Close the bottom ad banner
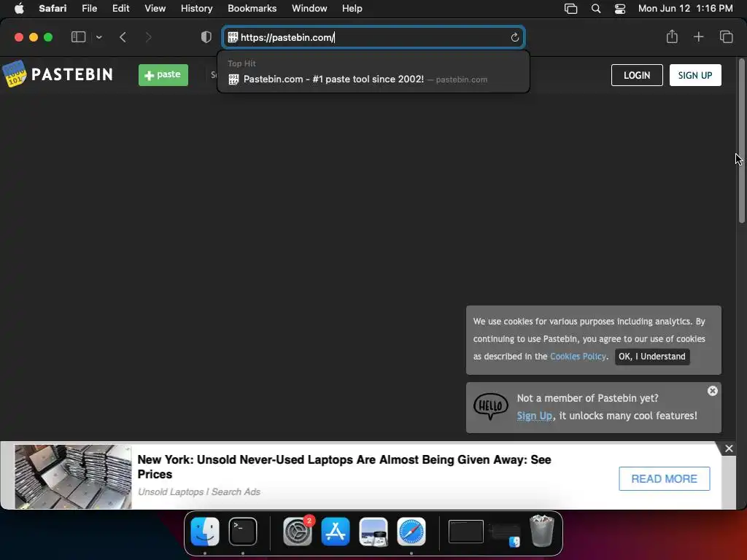747x560 pixels. pos(729,448)
